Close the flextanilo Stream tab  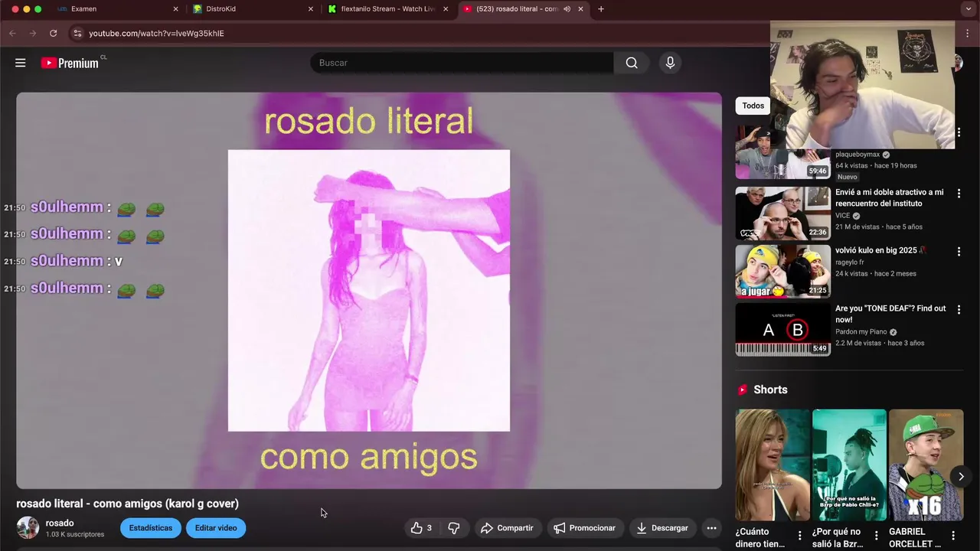(x=446, y=9)
